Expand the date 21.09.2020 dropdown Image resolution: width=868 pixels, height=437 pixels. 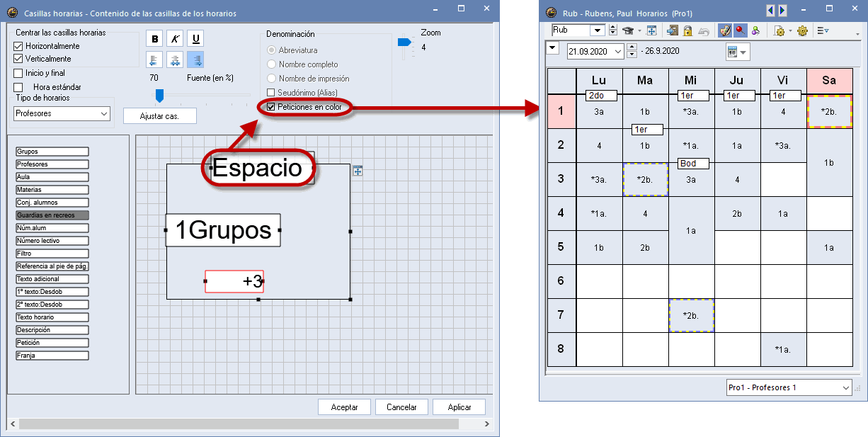coord(618,51)
